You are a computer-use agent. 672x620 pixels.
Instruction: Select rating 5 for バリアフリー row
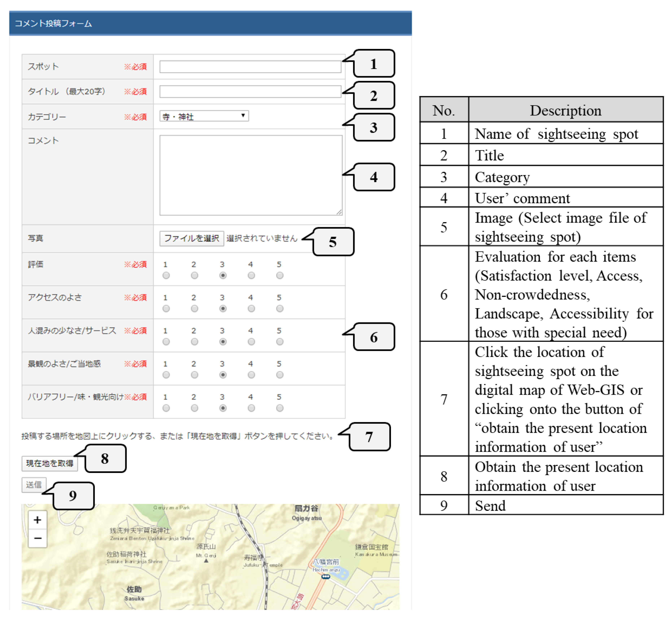click(x=280, y=408)
